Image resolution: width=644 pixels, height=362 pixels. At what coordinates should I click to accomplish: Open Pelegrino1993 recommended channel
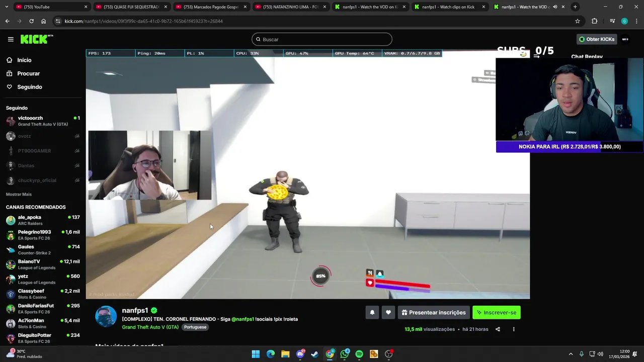click(x=43, y=235)
